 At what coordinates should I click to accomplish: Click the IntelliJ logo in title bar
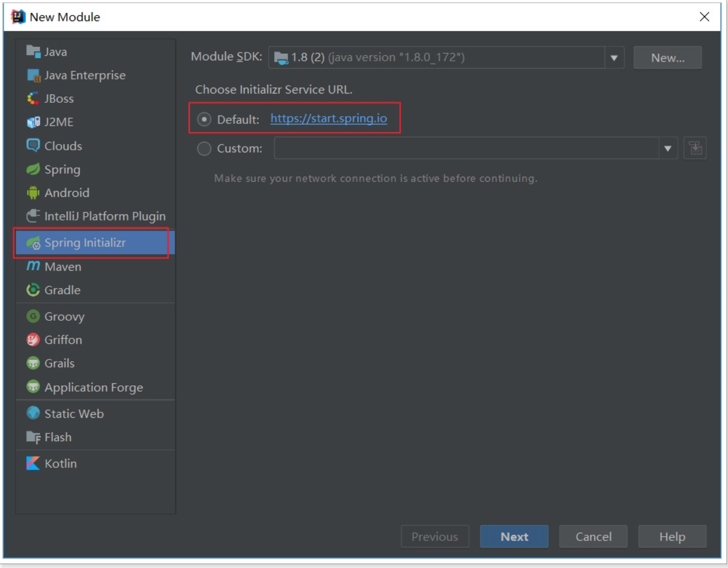(18, 17)
